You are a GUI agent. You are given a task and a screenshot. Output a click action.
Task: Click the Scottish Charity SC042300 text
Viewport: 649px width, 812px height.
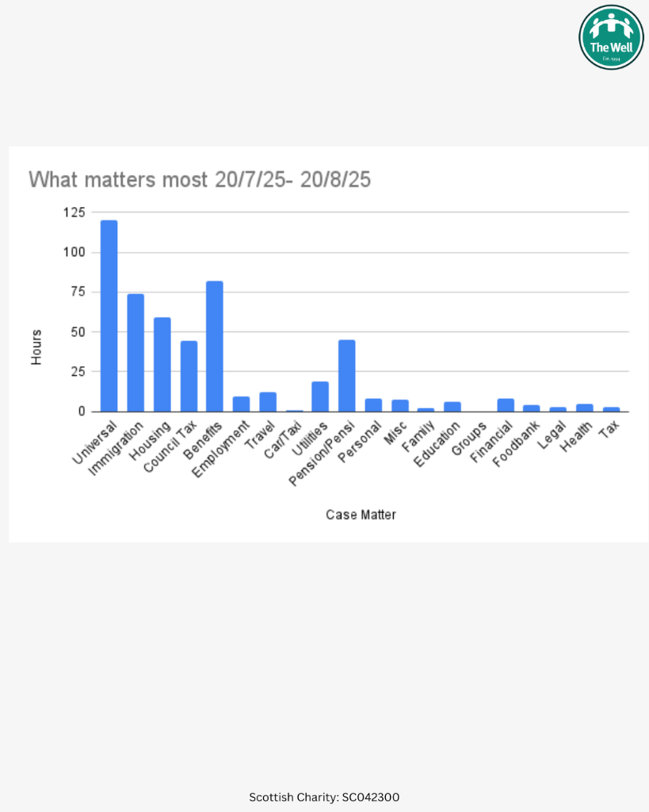(324, 797)
